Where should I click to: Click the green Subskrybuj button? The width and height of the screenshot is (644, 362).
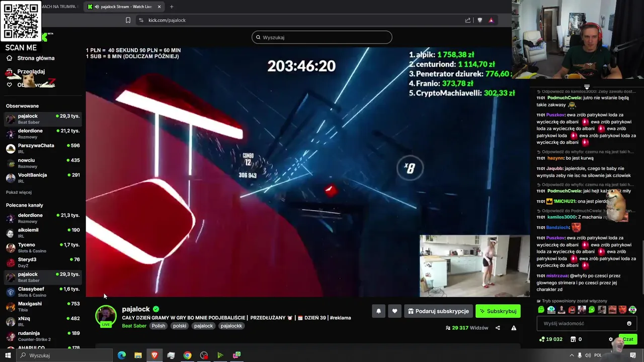tap(498, 311)
